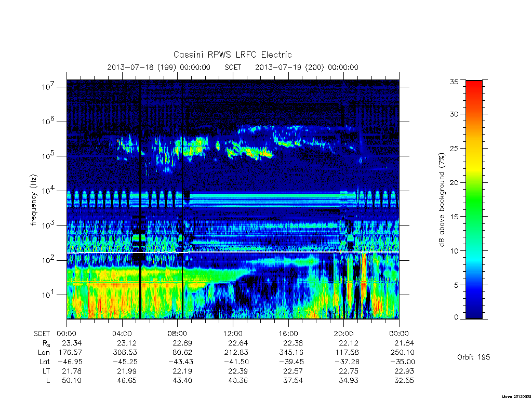Click the Rs value 22.12
Image resolution: width=532 pixels, height=399 pixels.
pyautogui.click(x=349, y=343)
